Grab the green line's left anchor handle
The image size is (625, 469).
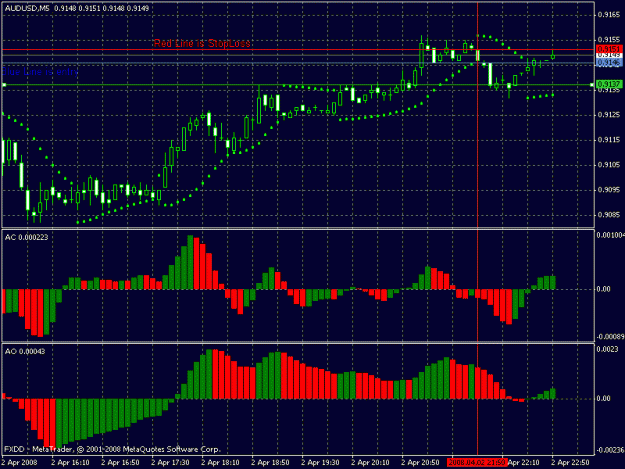4,85
